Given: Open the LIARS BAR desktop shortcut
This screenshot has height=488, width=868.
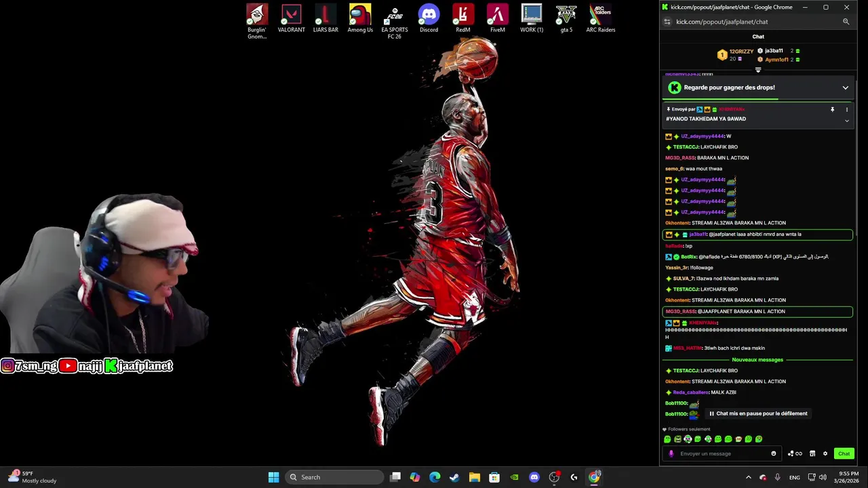Looking at the screenshot, I should 325,18.
